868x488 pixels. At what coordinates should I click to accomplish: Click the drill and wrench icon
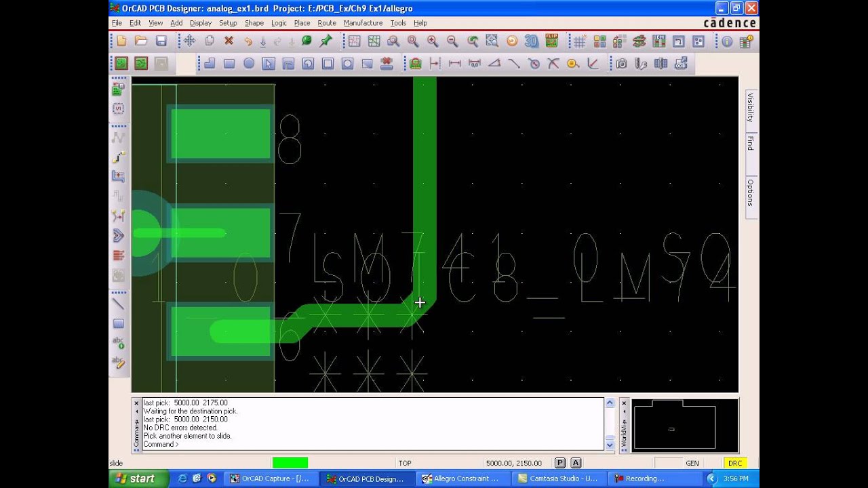[x=642, y=64]
